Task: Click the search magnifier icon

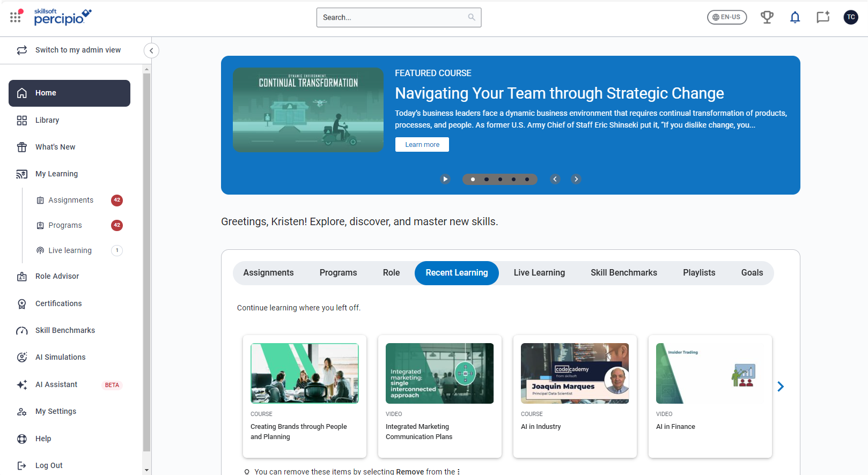Action: coord(472,17)
